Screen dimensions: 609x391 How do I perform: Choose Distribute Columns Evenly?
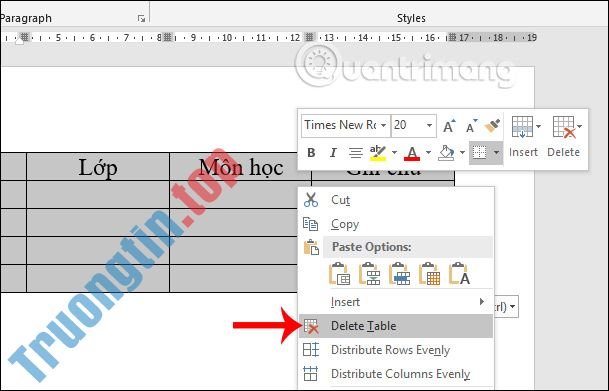tap(396, 374)
